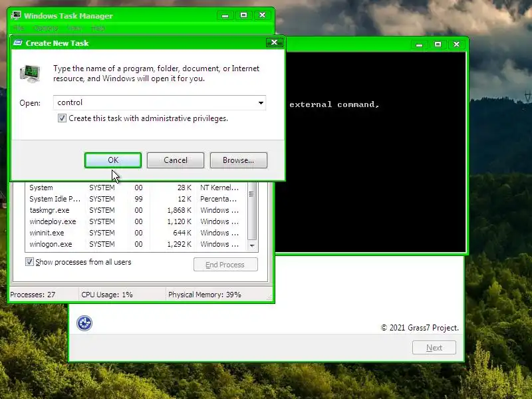Click the round setup logo icon
Image resolution: width=532 pixels, height=399 pixels.
click(84, 323)
